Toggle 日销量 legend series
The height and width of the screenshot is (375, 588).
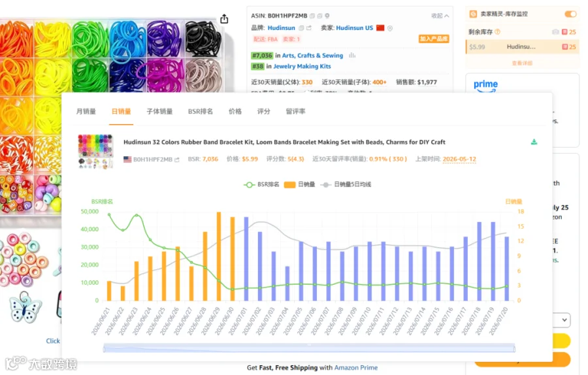300,184
